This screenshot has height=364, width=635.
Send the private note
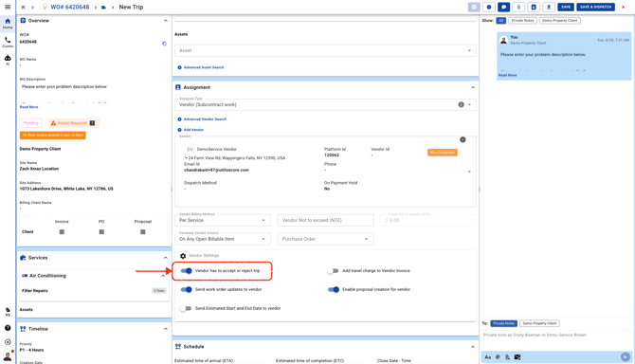[626, 356]
